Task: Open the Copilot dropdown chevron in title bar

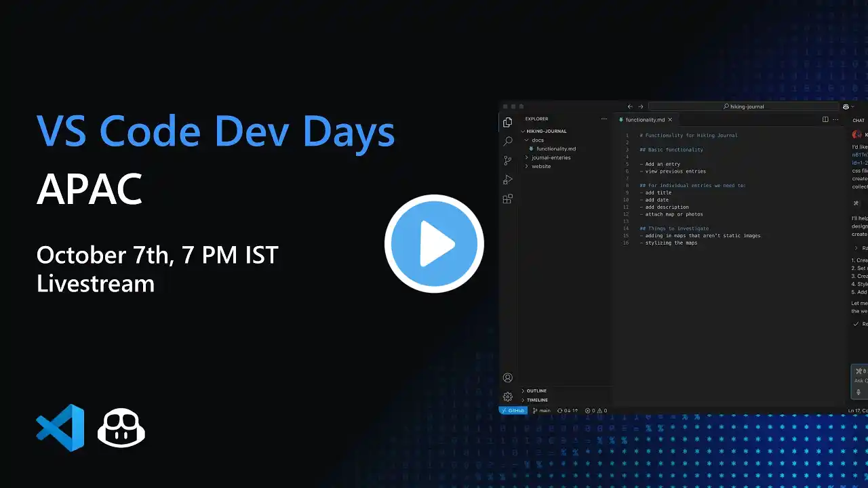Action: click(x=852, y=106)
